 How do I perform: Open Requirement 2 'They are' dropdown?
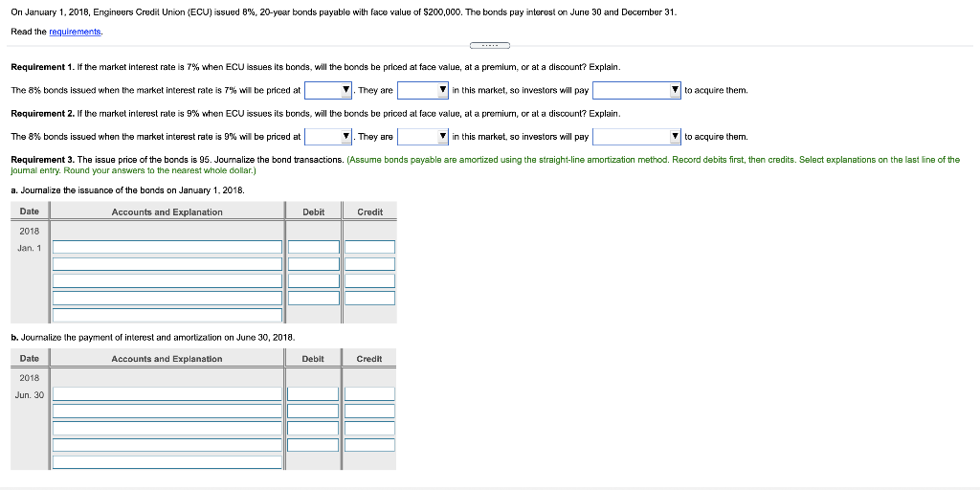pyautogui.click(x=423, y=136)
